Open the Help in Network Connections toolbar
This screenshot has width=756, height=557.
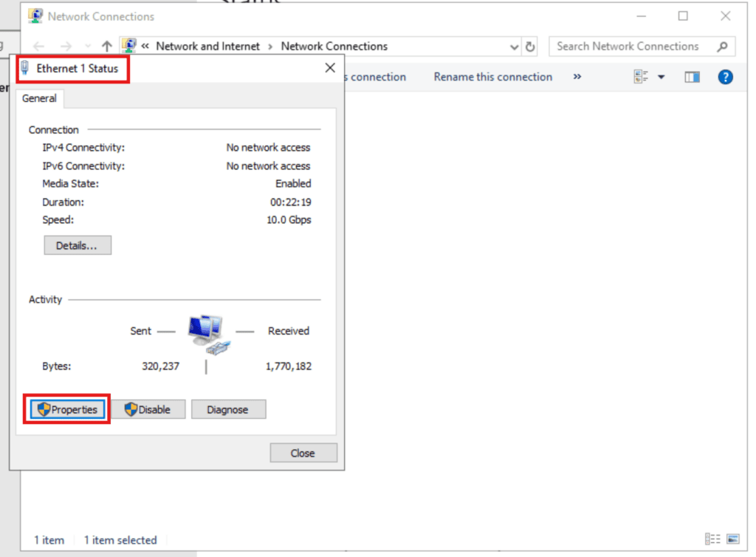(x=725, y=76)
